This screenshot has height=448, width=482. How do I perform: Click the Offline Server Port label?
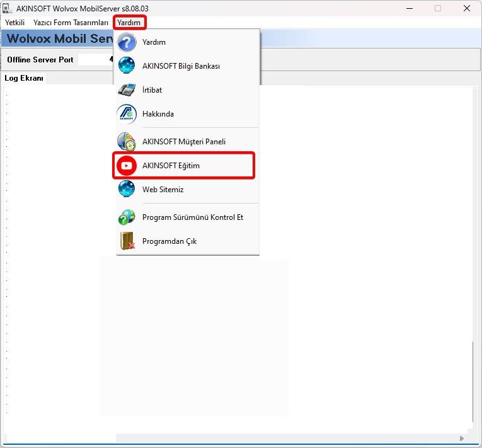(40, 60)
